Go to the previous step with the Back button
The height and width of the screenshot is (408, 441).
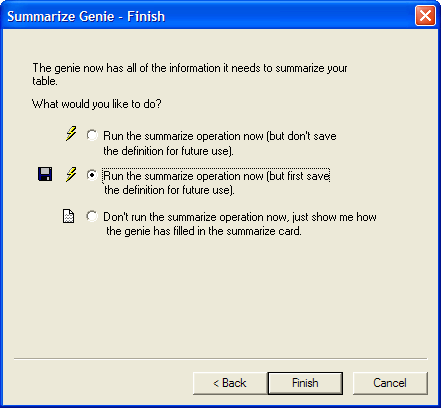coord(230,383)
